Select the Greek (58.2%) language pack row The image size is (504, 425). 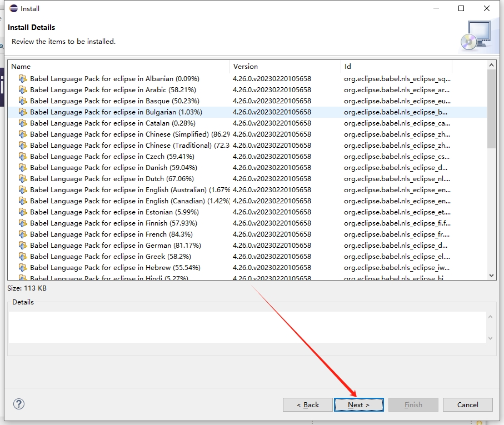[x=247, y=257]
